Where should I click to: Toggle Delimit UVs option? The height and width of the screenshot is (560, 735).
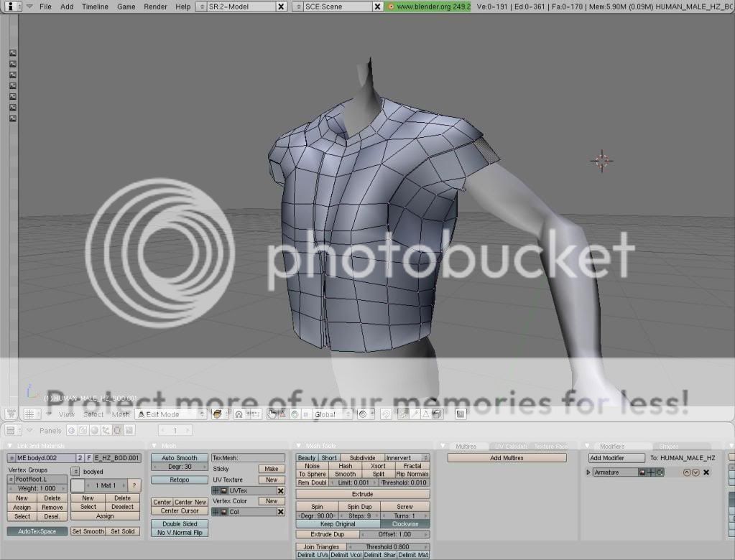313,555
